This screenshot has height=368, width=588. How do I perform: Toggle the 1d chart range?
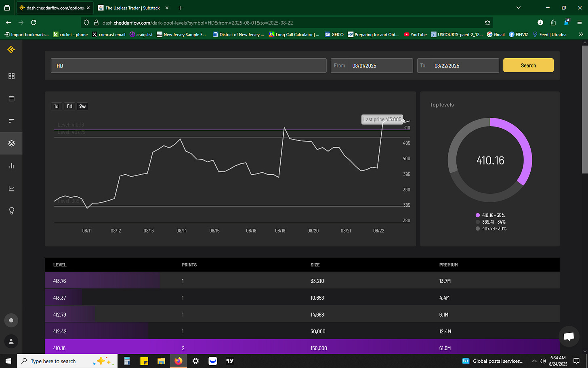(x=56, y=106)
